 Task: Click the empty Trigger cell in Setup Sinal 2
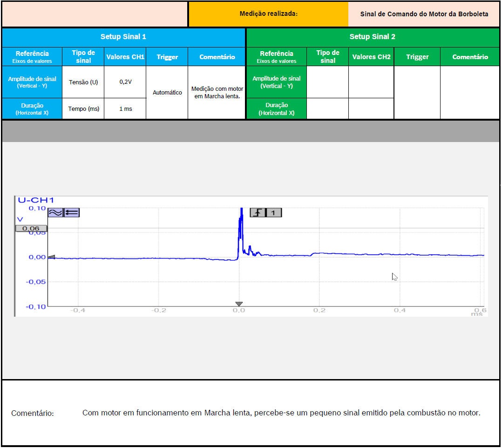coord(417,93)
